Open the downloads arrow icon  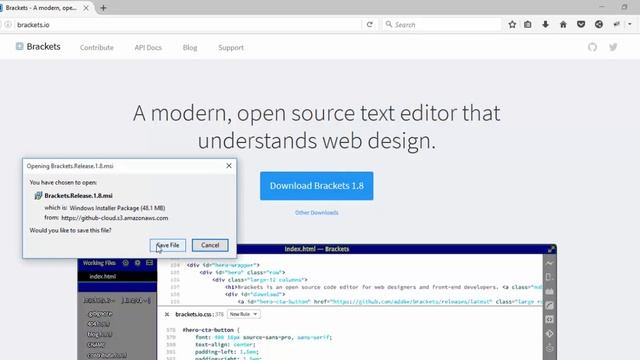click(x=545, y=24)
